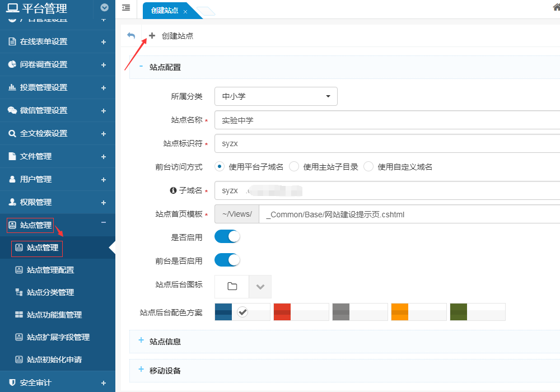The image size is (560, 392).
Task: Click the 站点名称 input field
Action: pos(386,120)
